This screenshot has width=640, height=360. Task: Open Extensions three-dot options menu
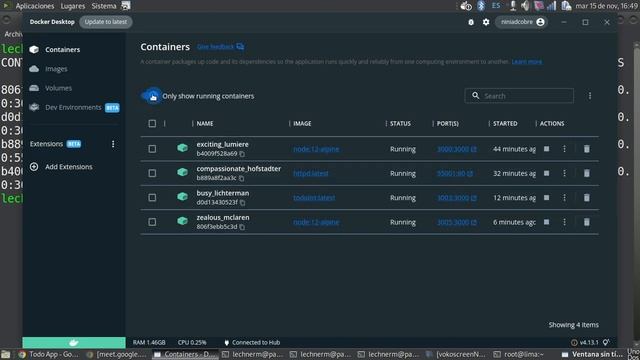coord(113,144)
